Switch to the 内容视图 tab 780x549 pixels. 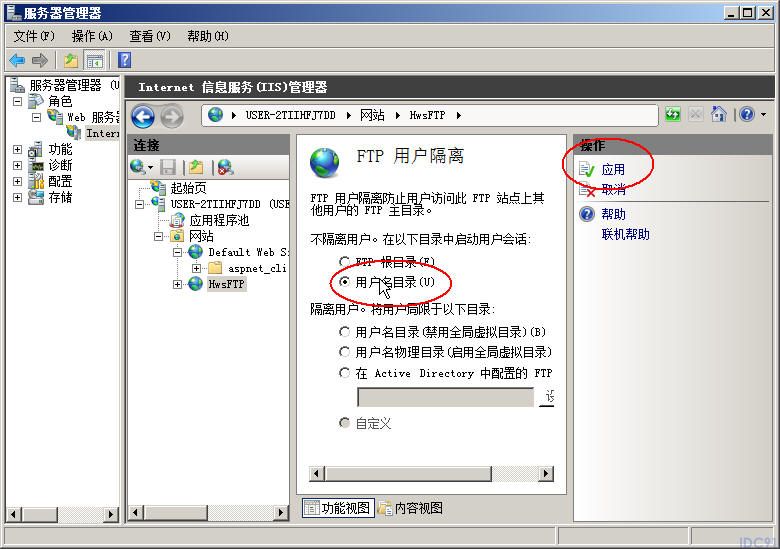coord(410,508)
